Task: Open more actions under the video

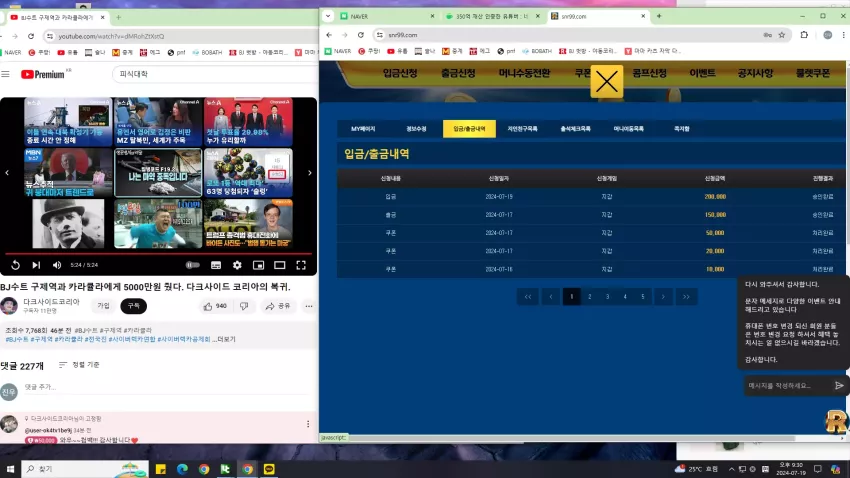Action: click(x=309, y=306)
